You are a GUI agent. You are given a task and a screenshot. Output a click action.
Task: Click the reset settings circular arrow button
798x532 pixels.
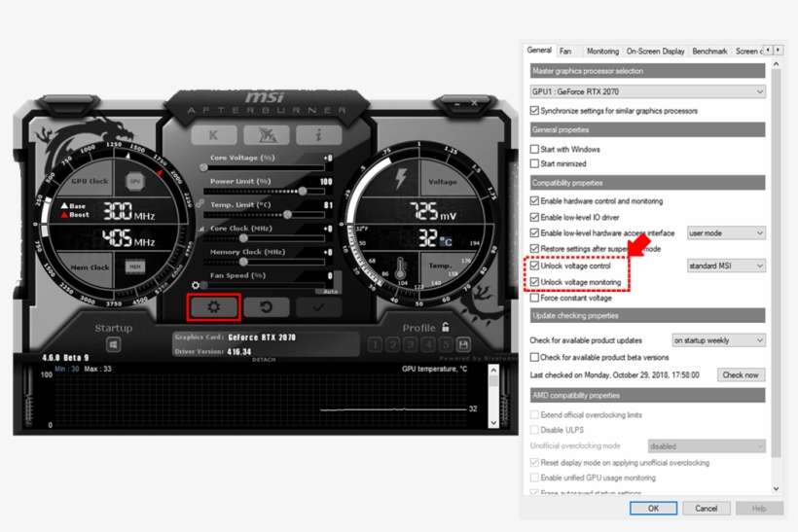coord(267,307)
